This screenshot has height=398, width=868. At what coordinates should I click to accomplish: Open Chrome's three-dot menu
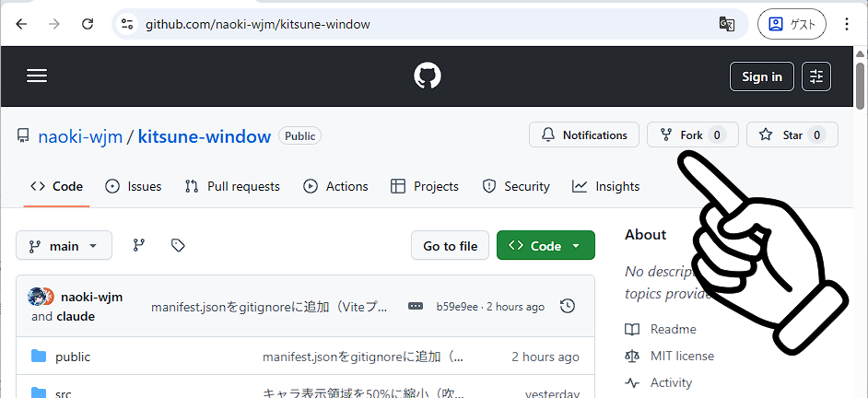tap(847, 24)
